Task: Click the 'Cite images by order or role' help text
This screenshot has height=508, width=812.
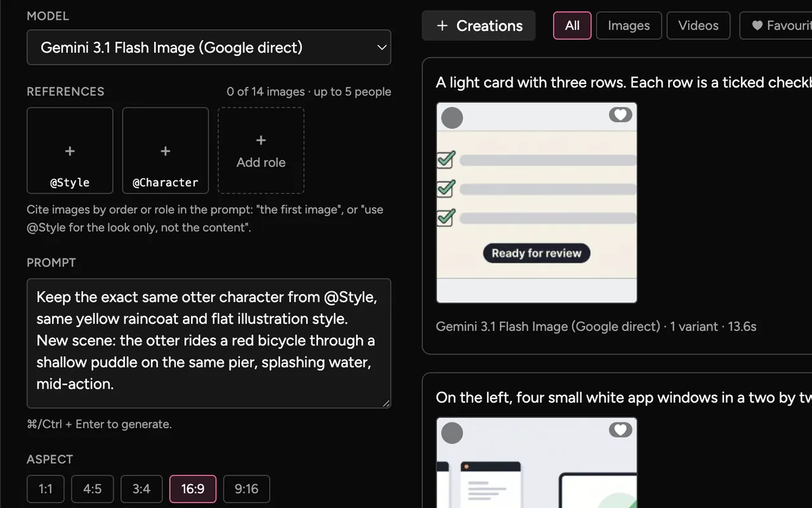Action: [x=205, y=218]
